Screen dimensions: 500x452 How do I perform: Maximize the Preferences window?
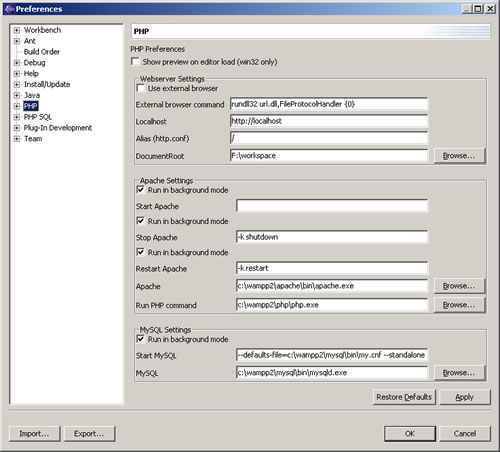(x=478, y=9)
